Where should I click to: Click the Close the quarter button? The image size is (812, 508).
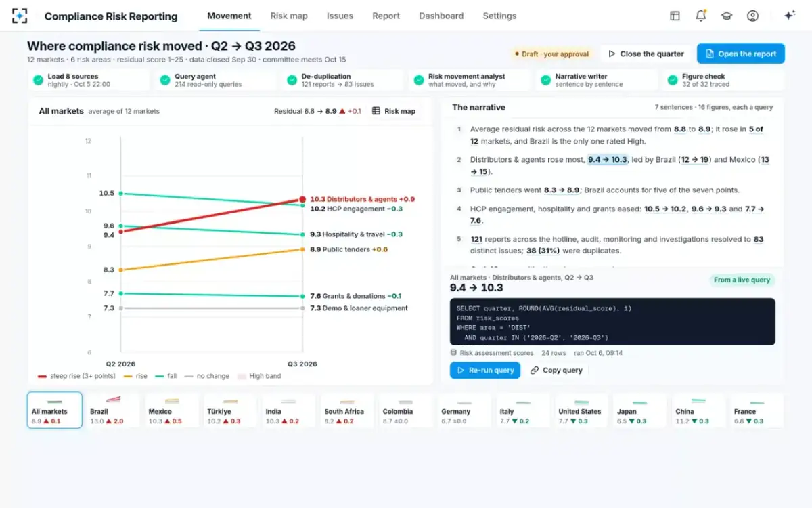coord(646,54)
